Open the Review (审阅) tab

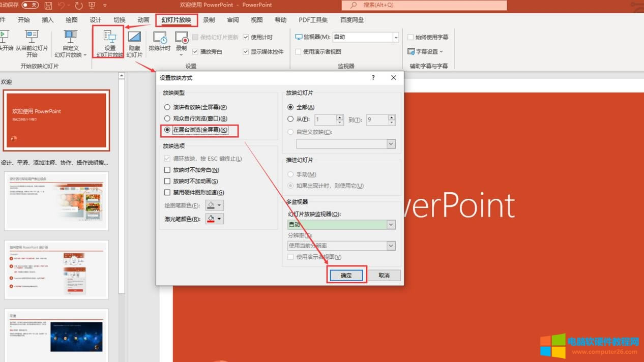(x=232, y=20)
